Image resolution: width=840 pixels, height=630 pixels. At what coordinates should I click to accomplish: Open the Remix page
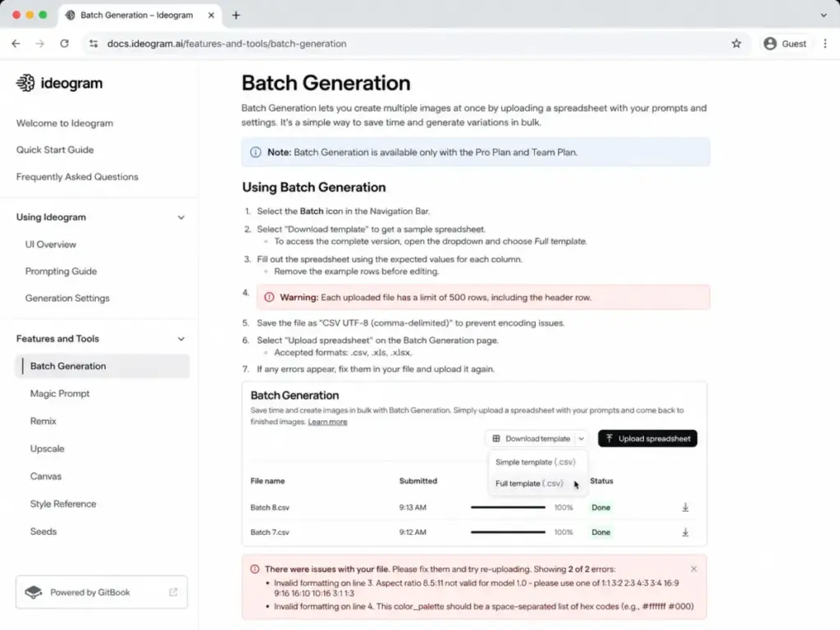pos(43,421)
